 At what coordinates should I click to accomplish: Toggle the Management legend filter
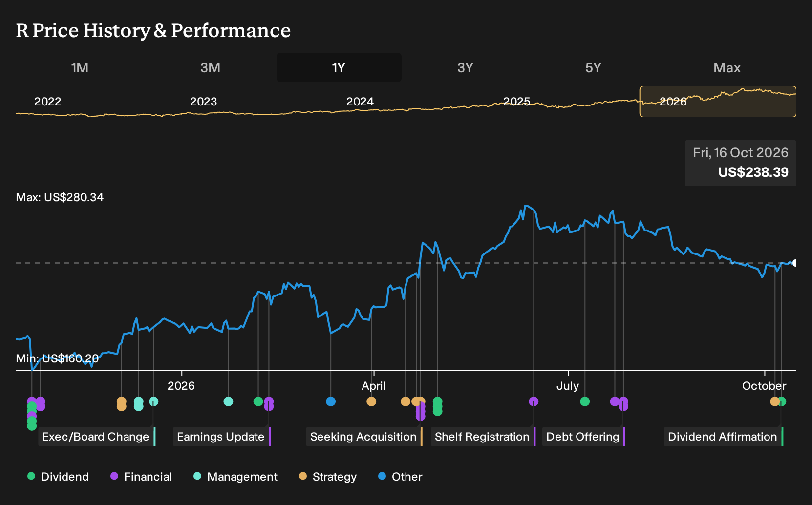(x=235, y=477)
